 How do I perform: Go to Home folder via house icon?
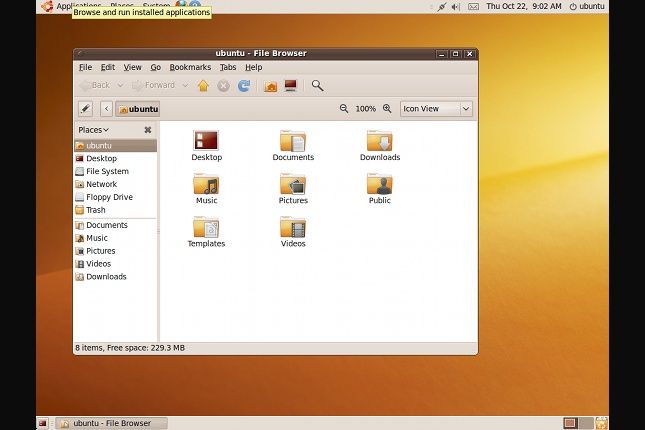pyautogui.click(x=203, y=86)
